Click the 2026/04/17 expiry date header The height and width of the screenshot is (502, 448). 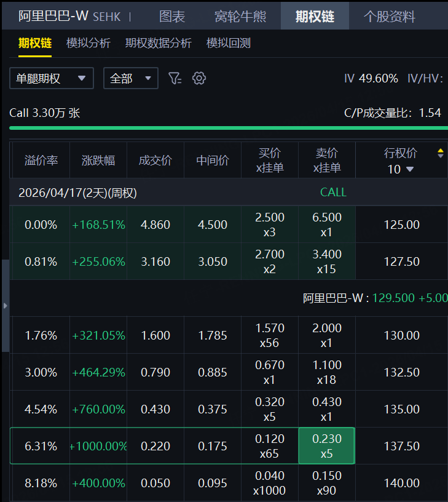pos(77,193)
